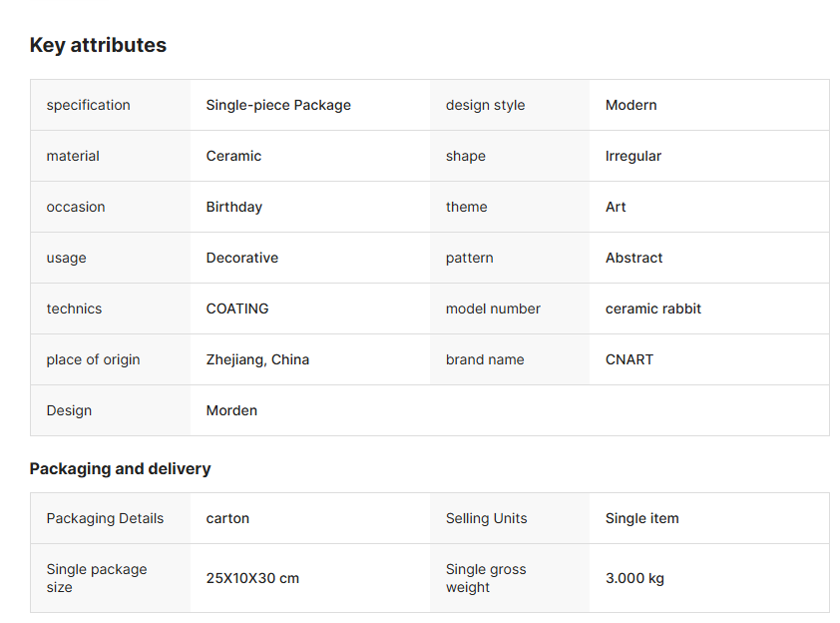Click the Decorative usage value
The height and width of the screenshot is (623, 840).
241,258
